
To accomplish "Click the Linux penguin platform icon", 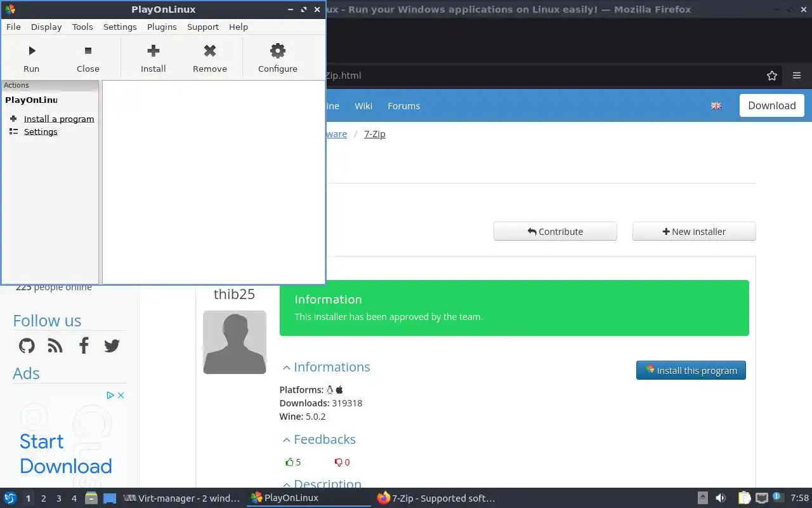I will point(330,389).
